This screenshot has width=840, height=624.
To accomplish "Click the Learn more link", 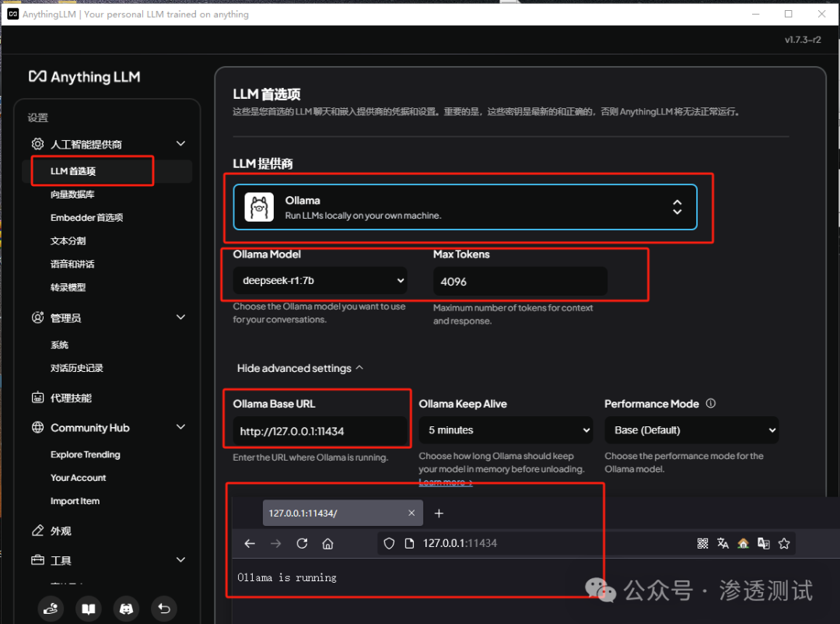I will (x=445, y=482).
